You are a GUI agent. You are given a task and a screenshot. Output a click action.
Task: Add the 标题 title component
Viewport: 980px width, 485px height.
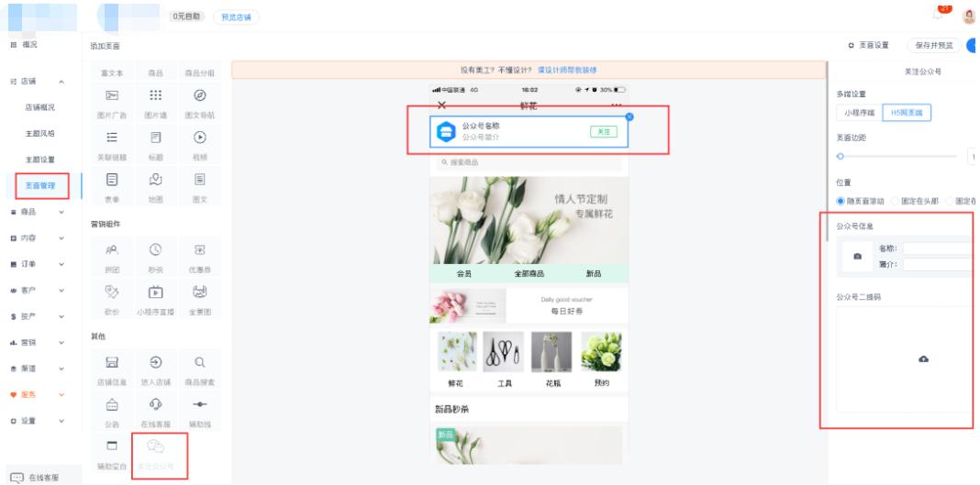pyautogui.click(x=155, y=146)
